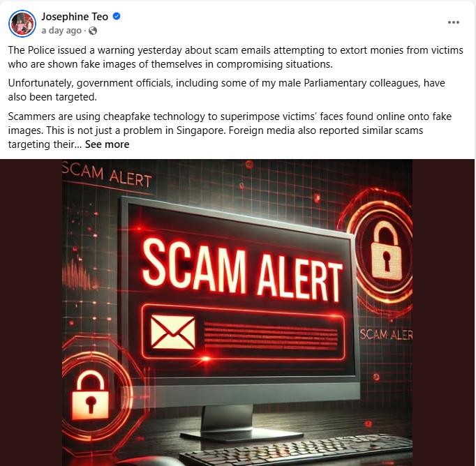Image resolution: width=476 pixels, height=466 pixels.
Task: Click the "a day ago" timestamp
Action: click(x=61, y=31)
